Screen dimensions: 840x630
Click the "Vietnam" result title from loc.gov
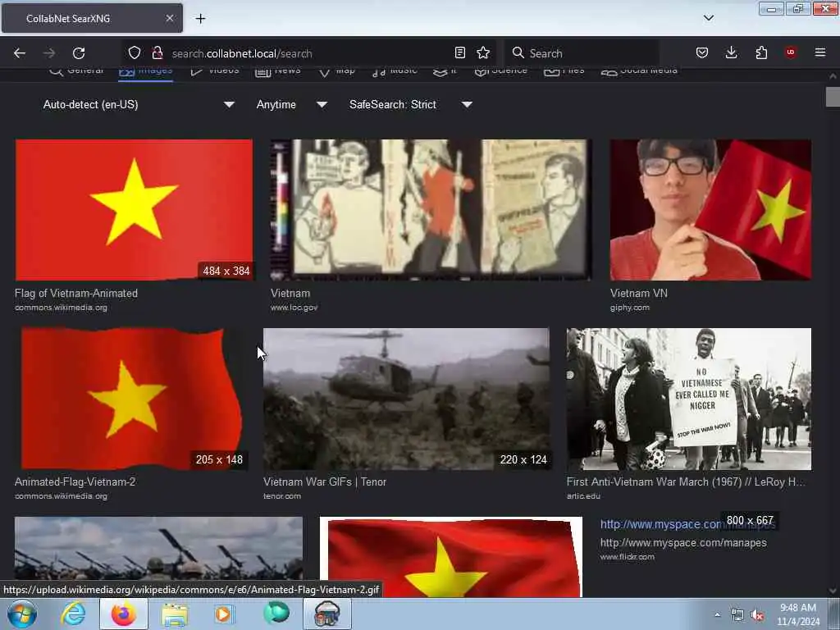point(290,293)
